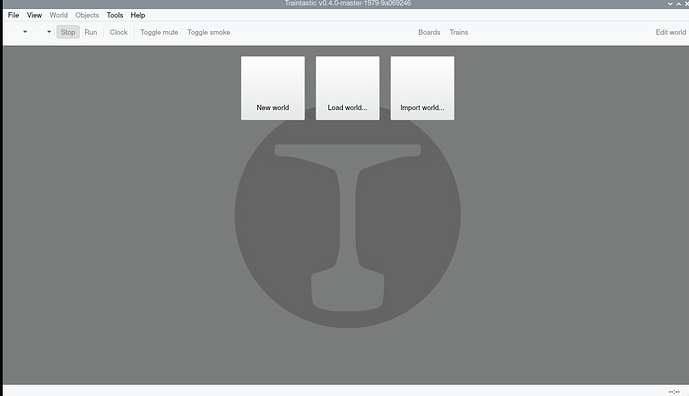Open the Objects menu
Viewport: 689px width, 396px height.
pyautogui.click(x=87, y=15)
